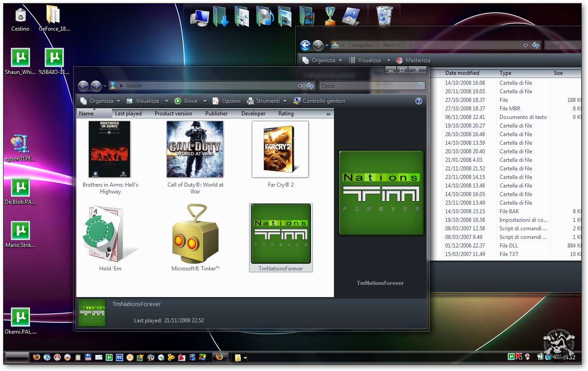Viewport: 588px width, 371px height.
Task: Click the Help icon in Giochi window
Action: tap(419, 101)
